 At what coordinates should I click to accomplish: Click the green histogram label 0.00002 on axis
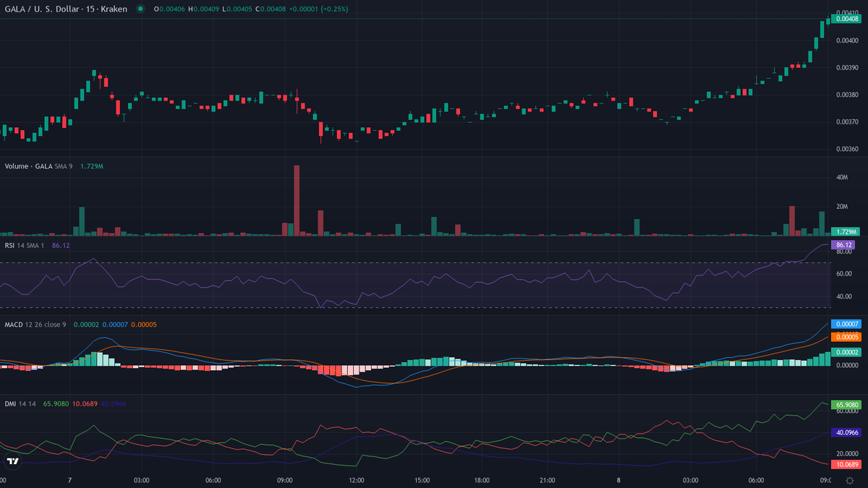tap(847, 352)
